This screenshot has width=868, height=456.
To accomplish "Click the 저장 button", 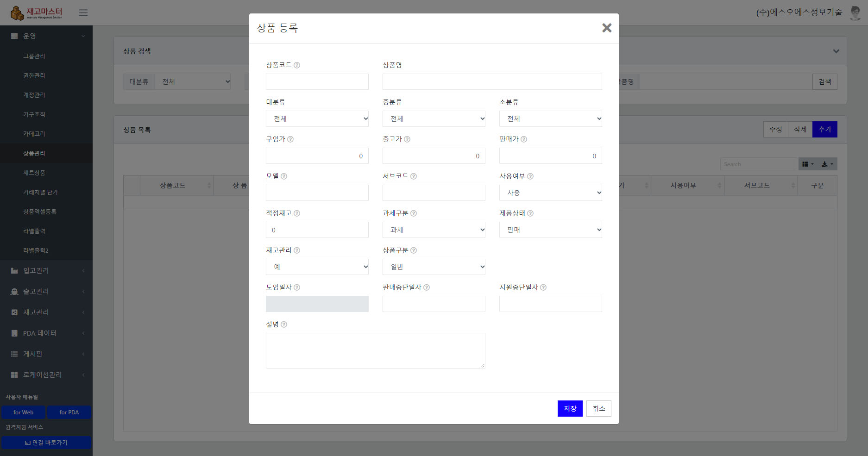I will point(570,409).
